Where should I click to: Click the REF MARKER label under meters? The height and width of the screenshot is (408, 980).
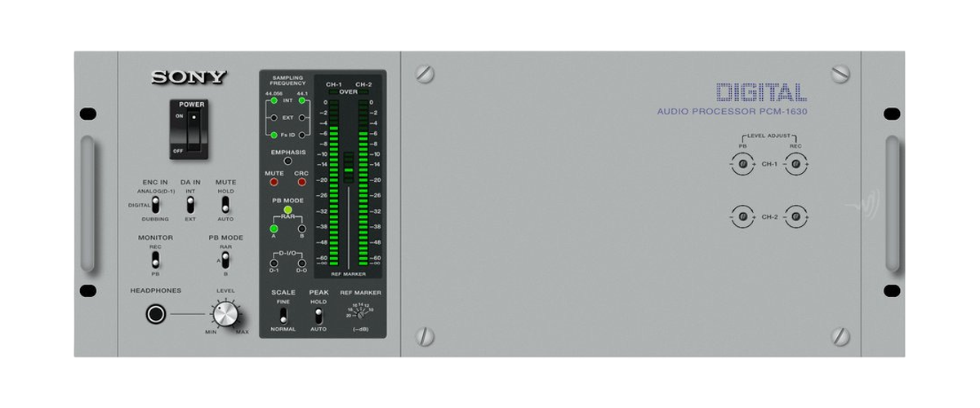pos(349,274)
